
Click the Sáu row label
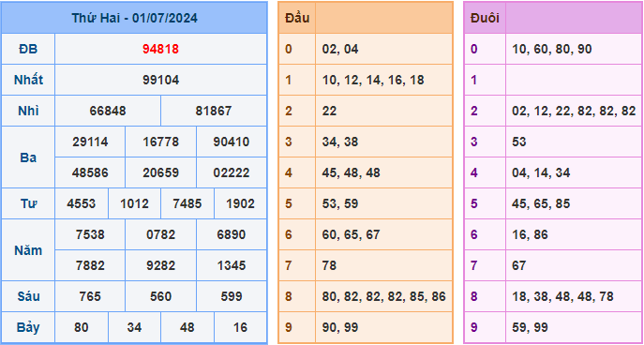tap(28, 296)
